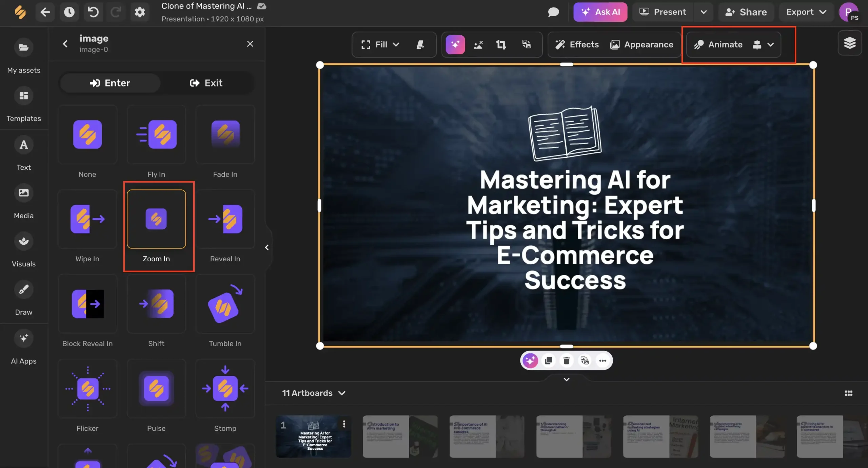
Task: Click Share button
Action: point(746,12)
